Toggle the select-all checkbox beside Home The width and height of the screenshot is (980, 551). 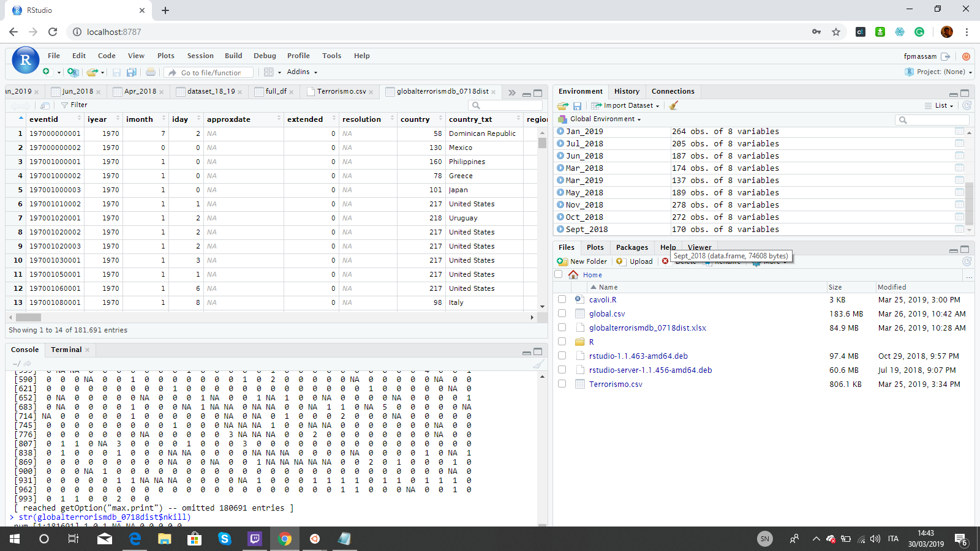[x=558, y=274]
